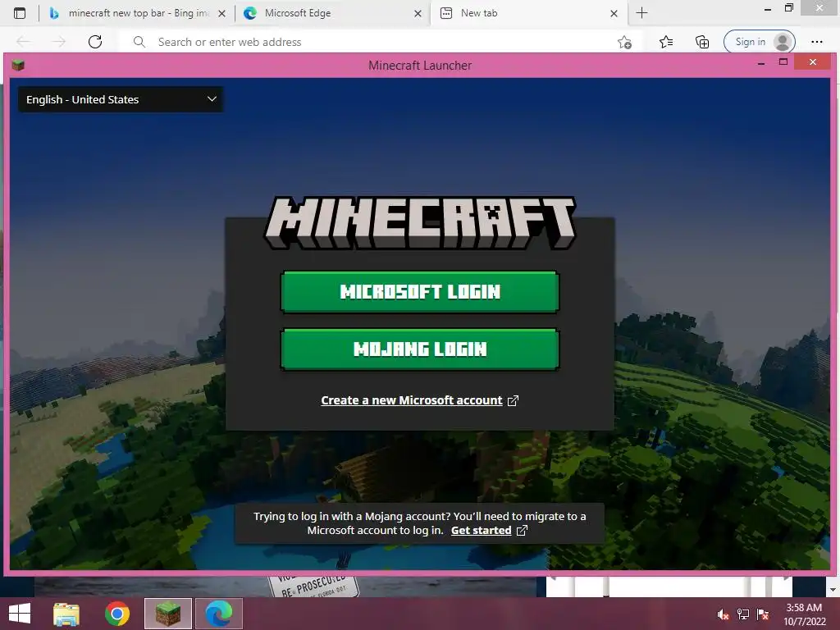The height and width of the screenshot is (630, 840).
Task: Click the external link icon beside Get started
Action: click(x=522, y=531)
